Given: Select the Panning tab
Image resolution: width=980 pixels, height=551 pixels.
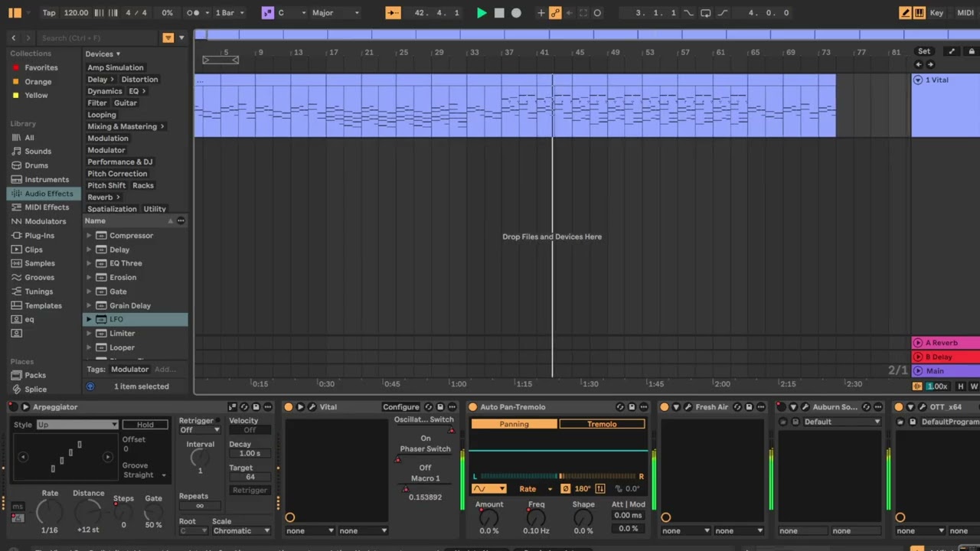Looking at the screenshot, I should point(514,424).
